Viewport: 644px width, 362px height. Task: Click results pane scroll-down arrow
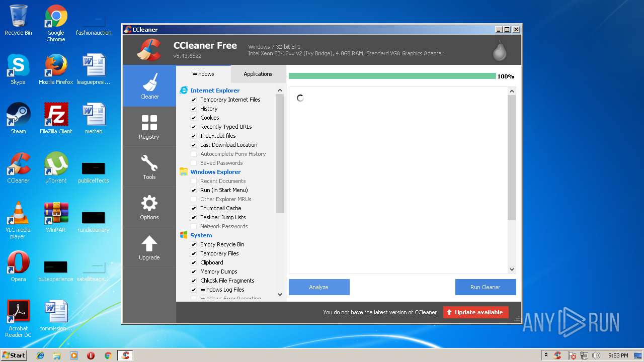(x=512, y=269)
